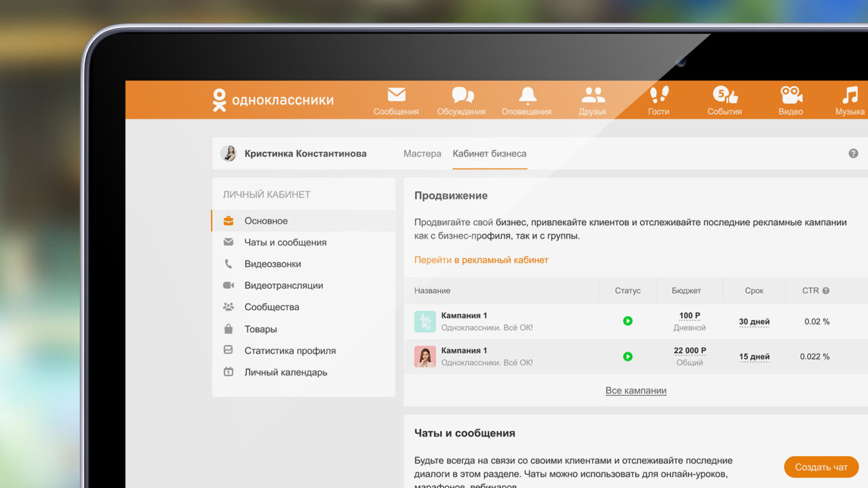
Task: Toggle play status for 100 ₽ campaign
Action: 628,321
